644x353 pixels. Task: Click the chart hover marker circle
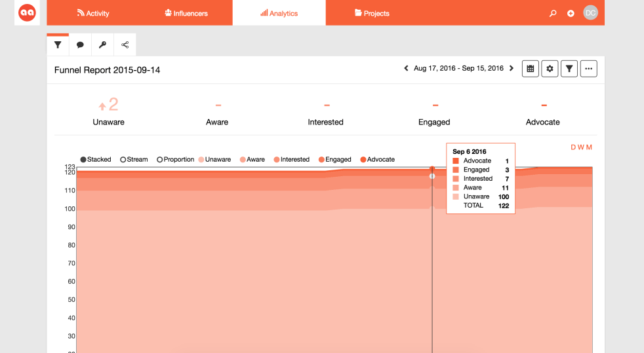point(432,176)
